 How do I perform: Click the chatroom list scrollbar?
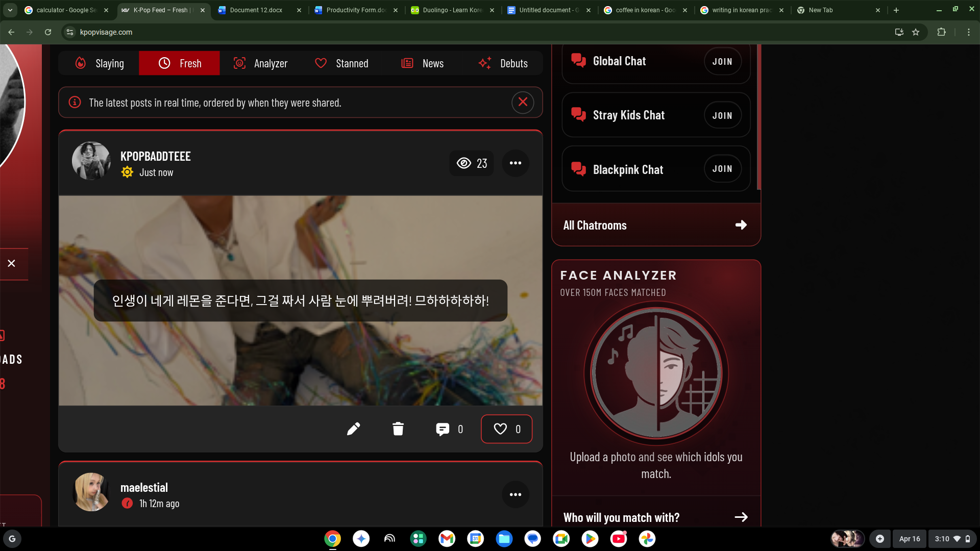pyautogui.click(x=758, y=117)
